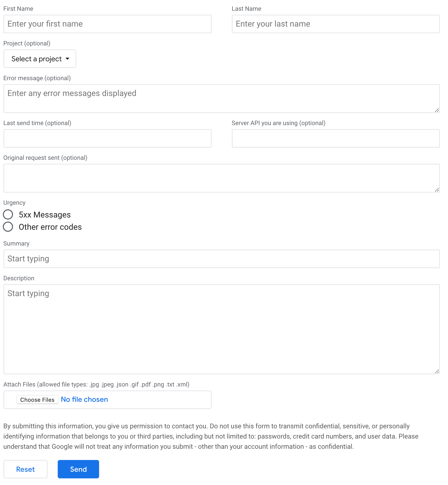Screen dimensions: 448x485
Task: Click the Server API you are using field
Action: point(336,138)
